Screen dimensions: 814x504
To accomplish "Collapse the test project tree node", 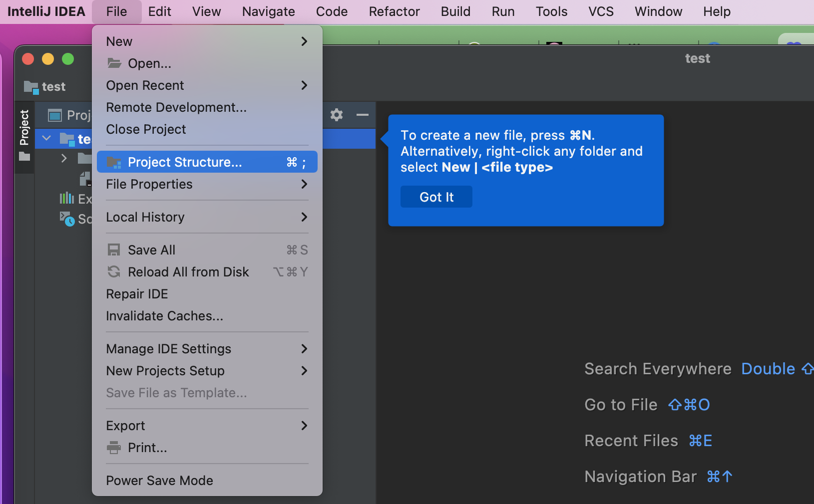I will 47,138.
